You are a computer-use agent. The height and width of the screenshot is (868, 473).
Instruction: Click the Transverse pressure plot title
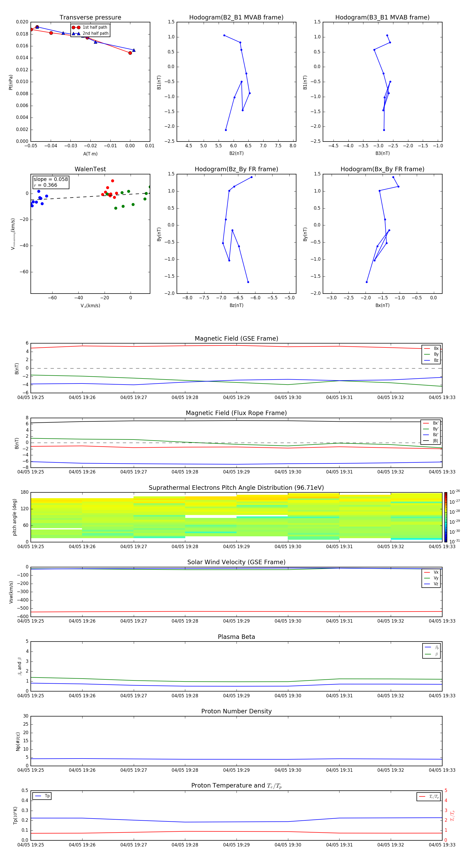coord(90,18)
